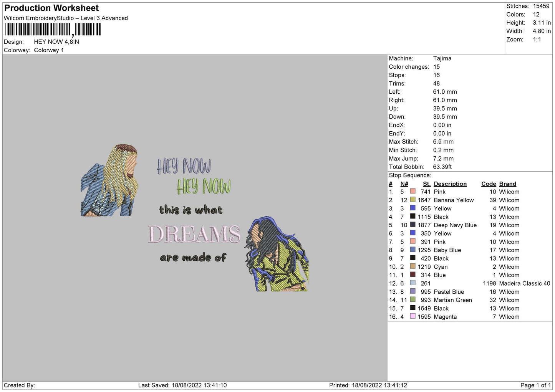Click the barcode under Wilcom EmbroideryStudio
This screenshot has height=392, width=555.
[53, 30]
